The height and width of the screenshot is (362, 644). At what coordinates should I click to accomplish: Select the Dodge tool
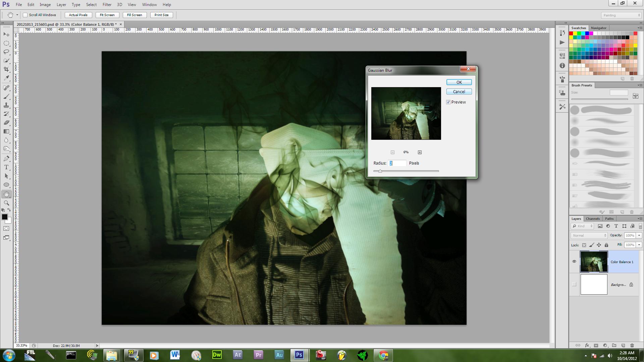pos(6,149)
